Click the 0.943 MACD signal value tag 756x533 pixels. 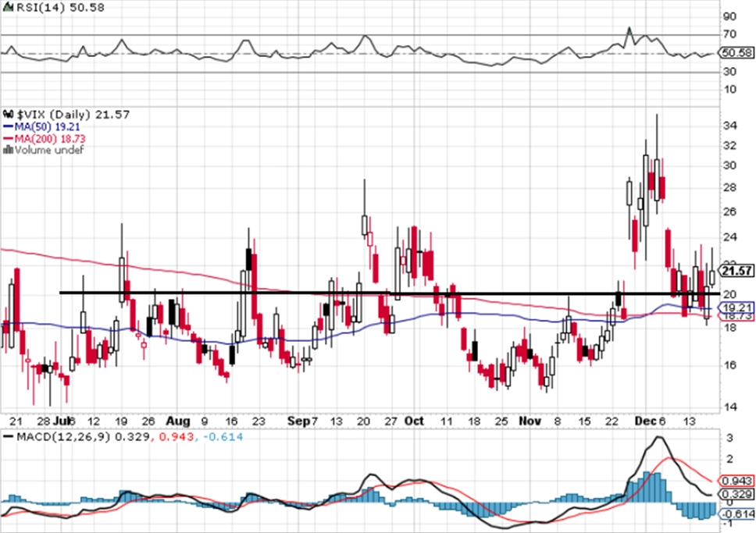736,481
